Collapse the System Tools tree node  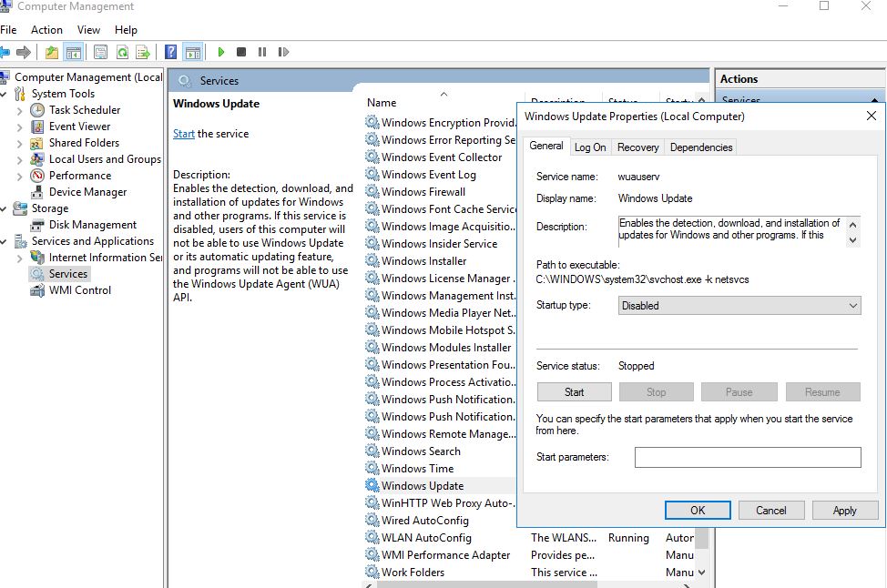point(4,94)
